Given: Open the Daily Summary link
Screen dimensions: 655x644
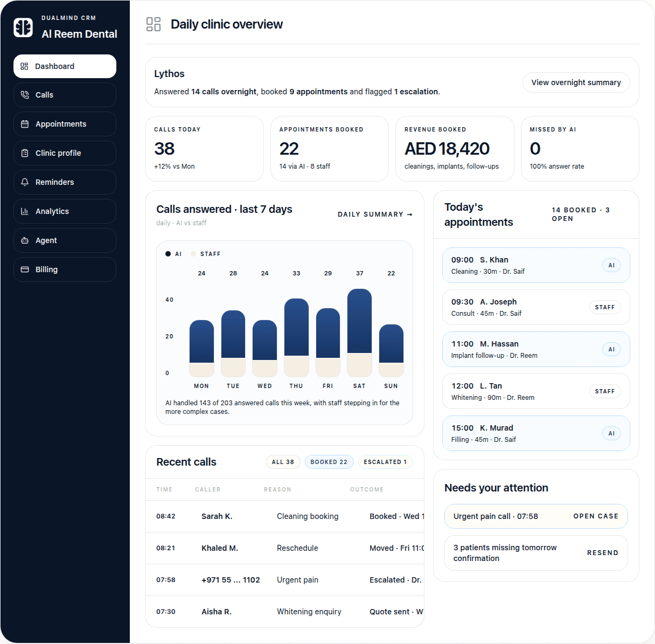Looking at the screenshot, I should pyautogui.click(x=375, y=214).
